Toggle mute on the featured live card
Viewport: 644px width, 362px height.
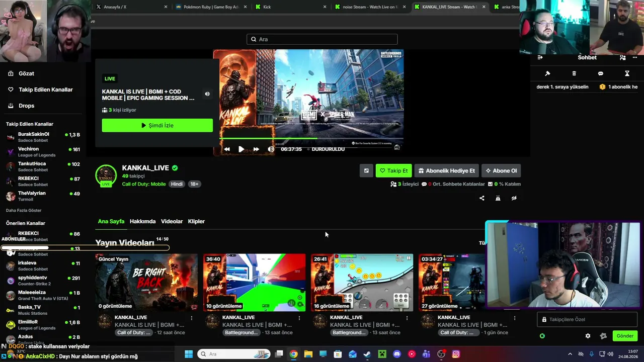coord(207,94)
